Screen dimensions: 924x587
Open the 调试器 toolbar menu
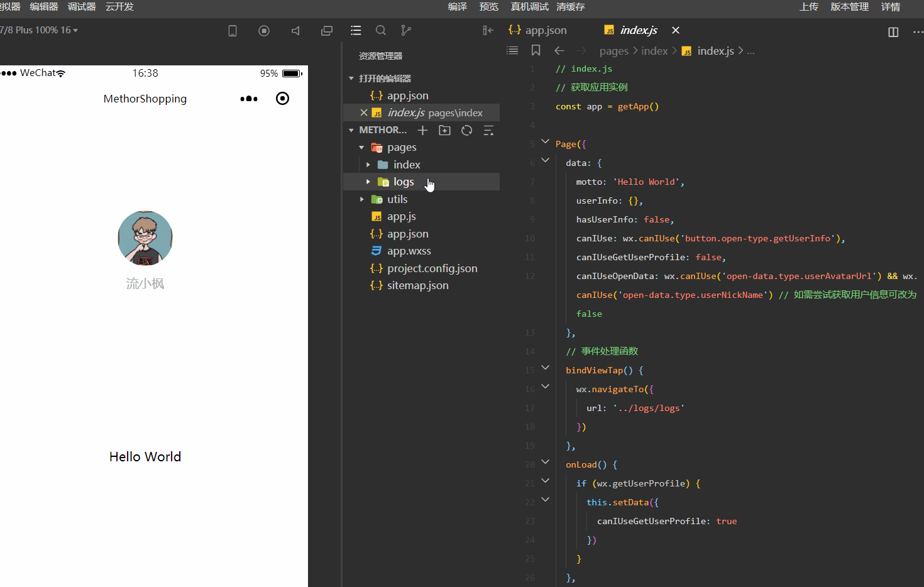coord(82,7)
